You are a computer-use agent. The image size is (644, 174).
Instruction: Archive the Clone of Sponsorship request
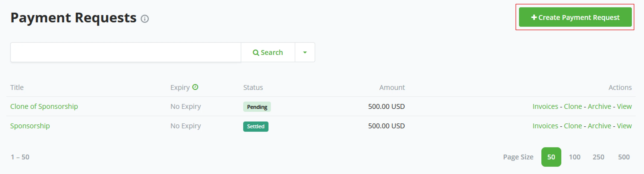599,106
